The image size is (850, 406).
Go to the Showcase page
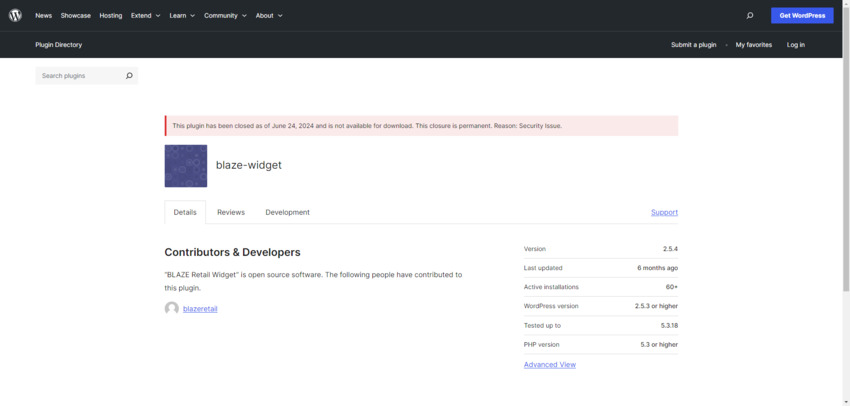click(75, 16)
